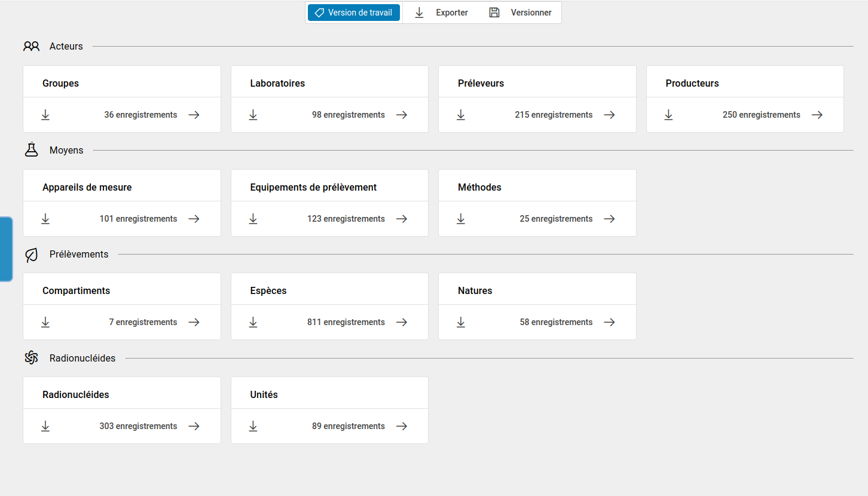Open Préleveurs with the arrow icon

coord(609,115)
